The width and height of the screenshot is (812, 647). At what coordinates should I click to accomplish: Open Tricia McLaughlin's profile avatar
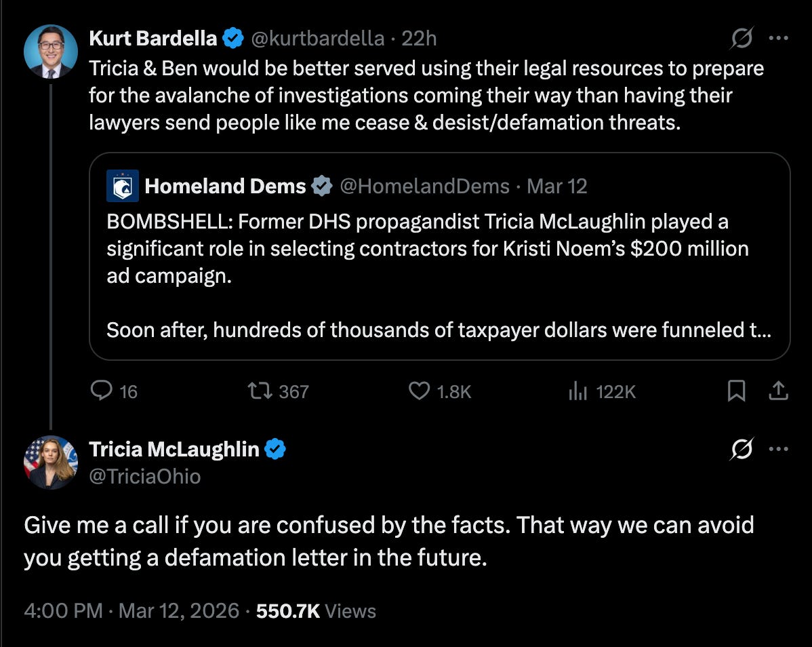click(x=51, y=462)
